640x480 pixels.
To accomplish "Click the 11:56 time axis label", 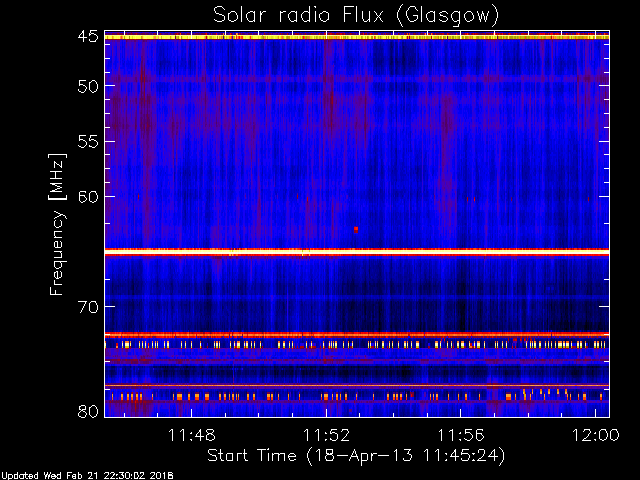I will point(461,435).
